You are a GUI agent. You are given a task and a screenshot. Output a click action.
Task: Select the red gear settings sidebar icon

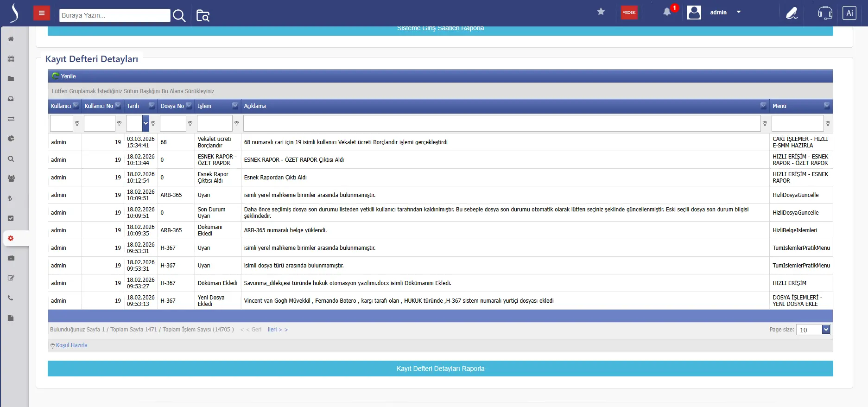(11, 238)
